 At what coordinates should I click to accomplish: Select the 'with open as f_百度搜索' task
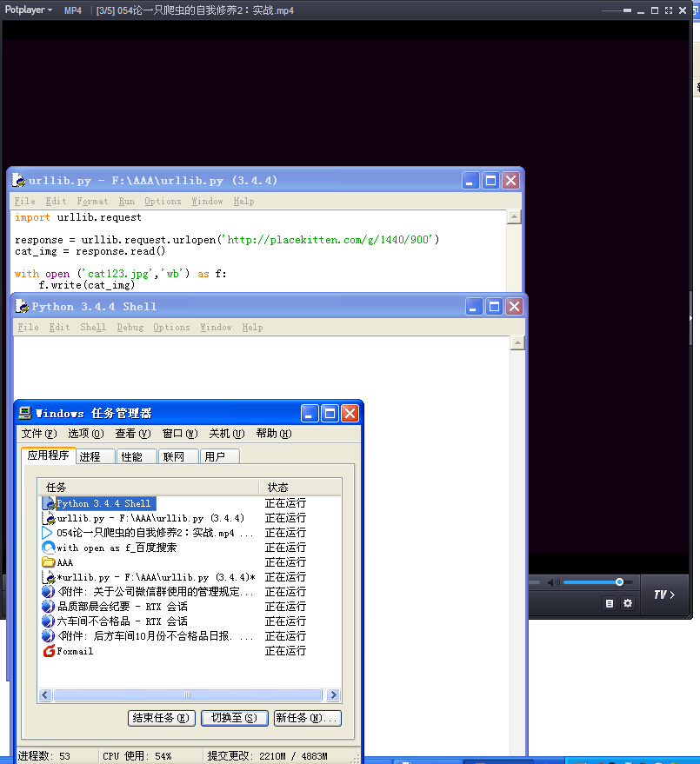pyautogui.click(x=117, y=548)
